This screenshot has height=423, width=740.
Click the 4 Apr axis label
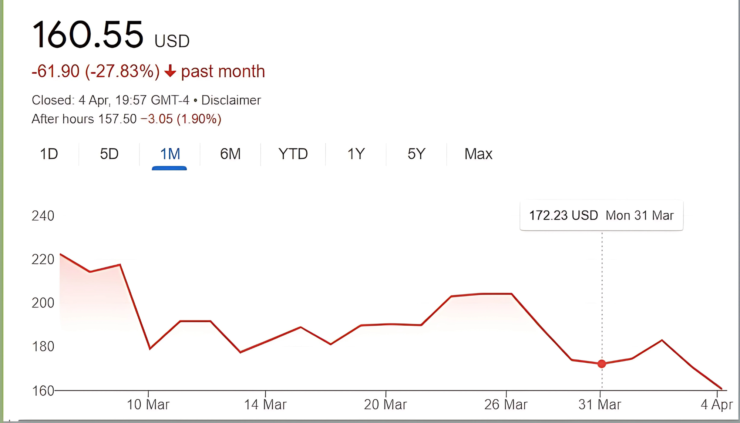point(716,405)
